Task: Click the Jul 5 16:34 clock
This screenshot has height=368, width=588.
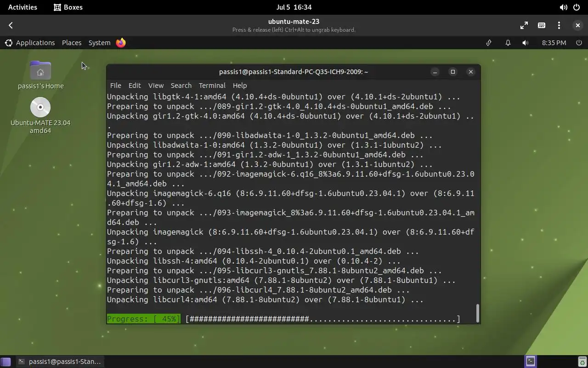Action: point(294,7)
